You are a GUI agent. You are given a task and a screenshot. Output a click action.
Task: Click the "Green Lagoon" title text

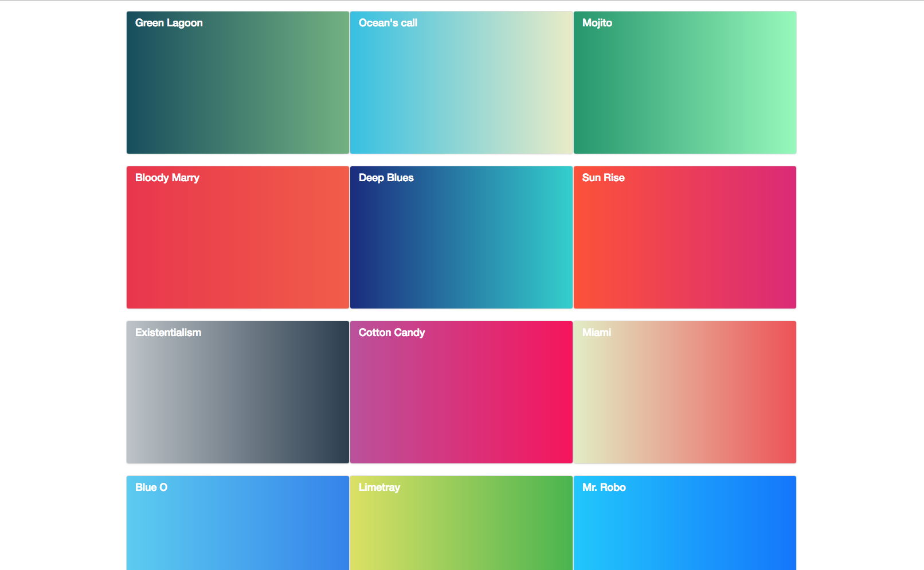click(169, 23)
